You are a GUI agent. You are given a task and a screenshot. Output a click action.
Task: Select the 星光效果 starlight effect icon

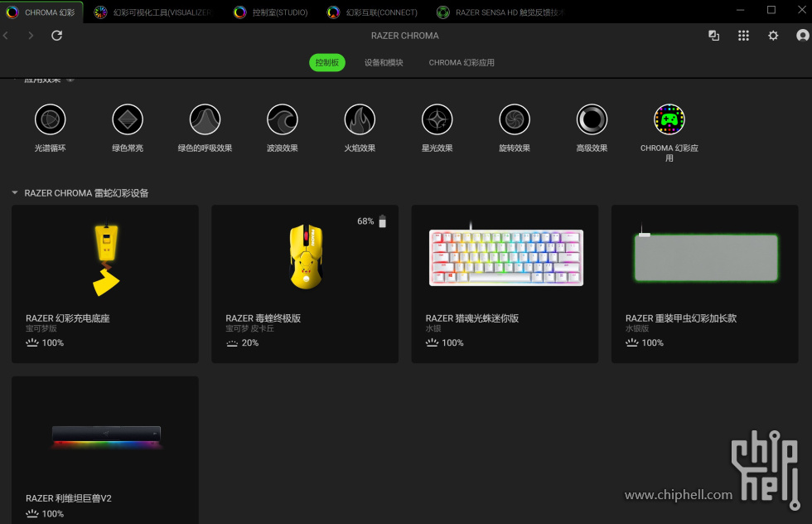pyautogui.click(x=437, y=119)
